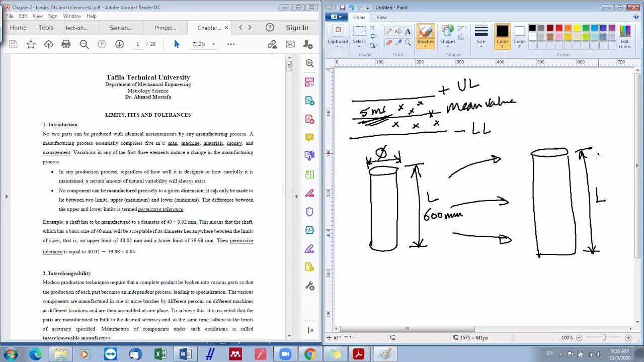Open Acrobat Reader from the Windows taskbar

[359, 354]
